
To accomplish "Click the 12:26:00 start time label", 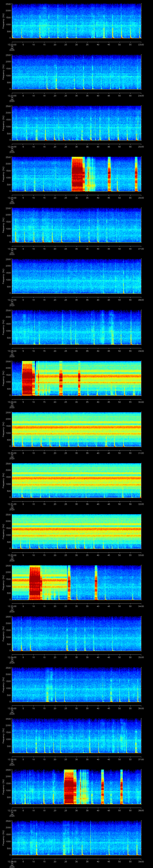I will [x=12, y=249].
